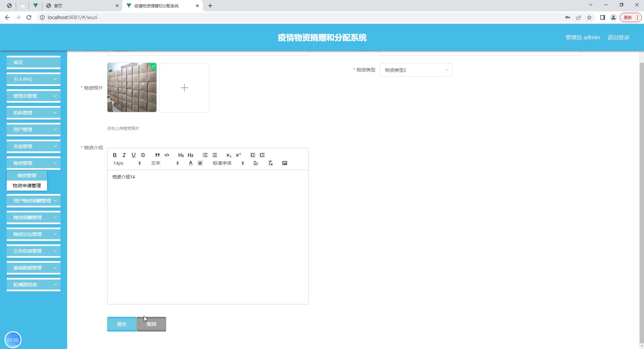Close the 首页 browser tab
This screenshot has width=644, height=349.
coord(117,6)
